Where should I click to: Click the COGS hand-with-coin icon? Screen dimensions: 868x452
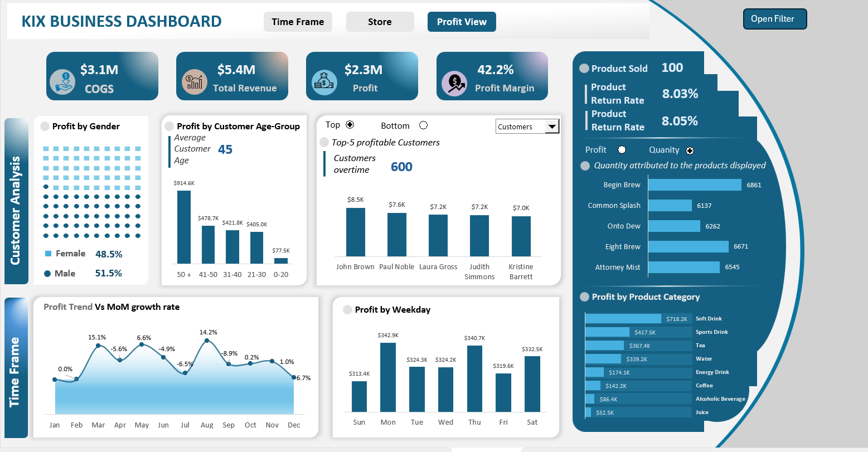(62, 82)
